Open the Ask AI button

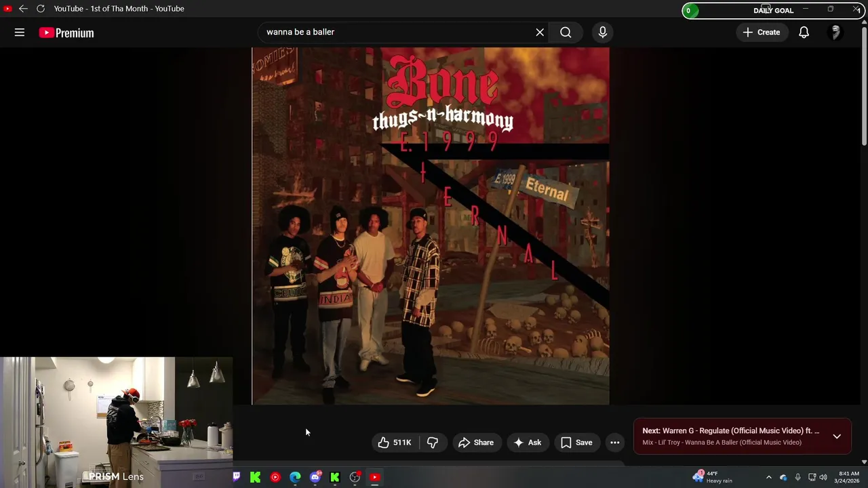click(x=527, y=443)
